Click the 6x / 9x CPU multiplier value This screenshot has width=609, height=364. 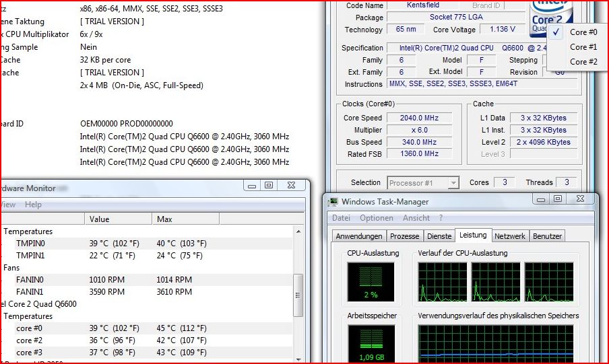(x=91, y=34)
